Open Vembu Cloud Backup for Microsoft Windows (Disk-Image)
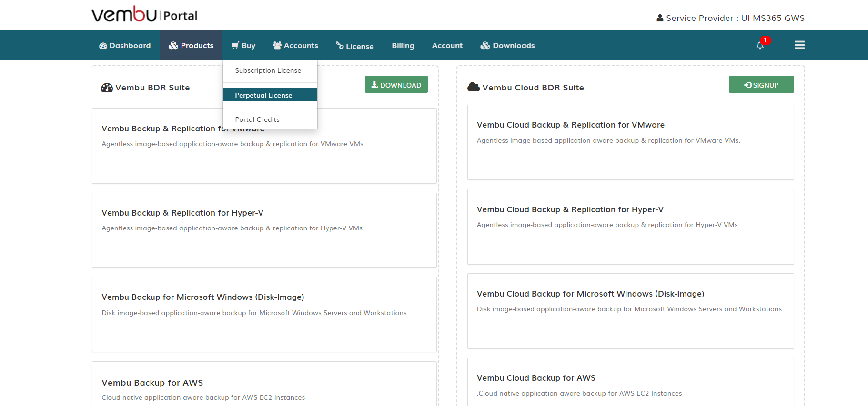The image size is (868, 406). (631, 311)
